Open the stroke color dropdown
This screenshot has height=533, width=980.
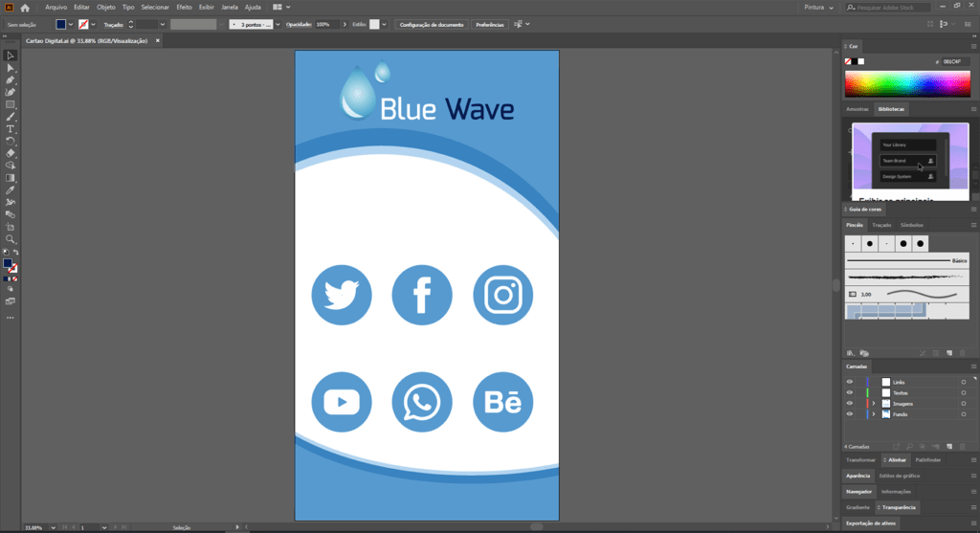click(x=93, y=24)
